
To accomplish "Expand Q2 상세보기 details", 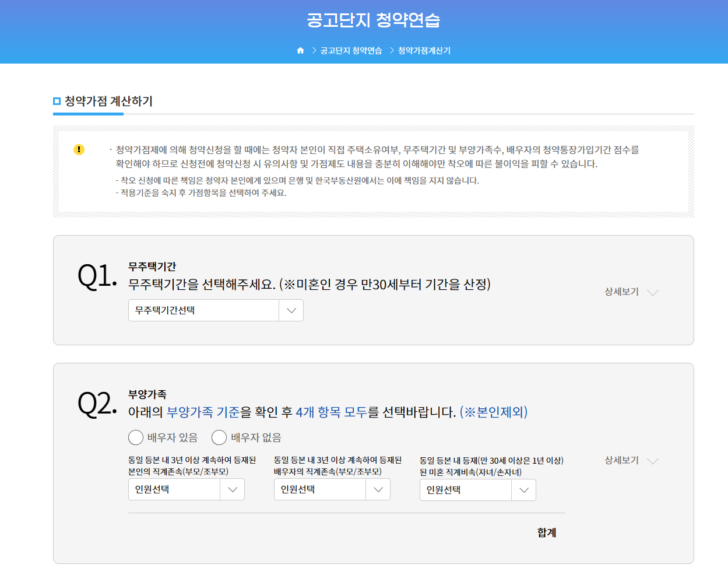I will (631, 460).
